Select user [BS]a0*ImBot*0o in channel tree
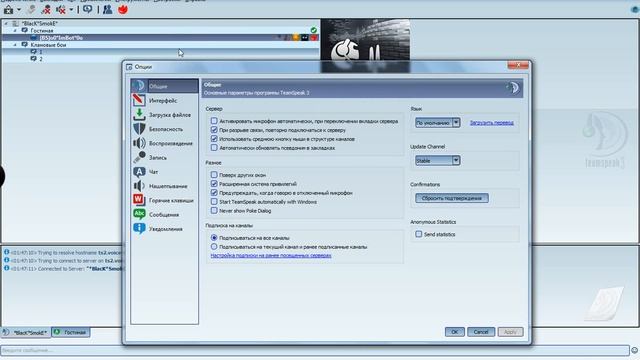Screen dimensions: 640x360 [61, 38]
